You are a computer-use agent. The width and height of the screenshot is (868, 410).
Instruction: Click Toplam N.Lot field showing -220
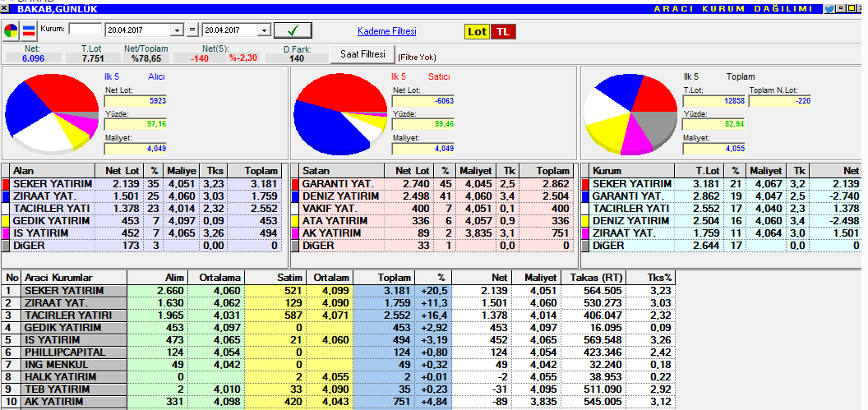coord(780,101)
